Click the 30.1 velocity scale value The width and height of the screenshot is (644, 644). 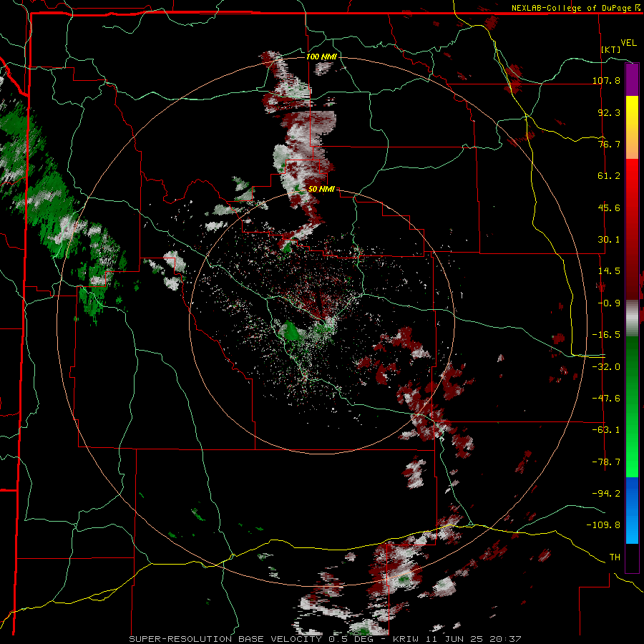click(609, 239)
